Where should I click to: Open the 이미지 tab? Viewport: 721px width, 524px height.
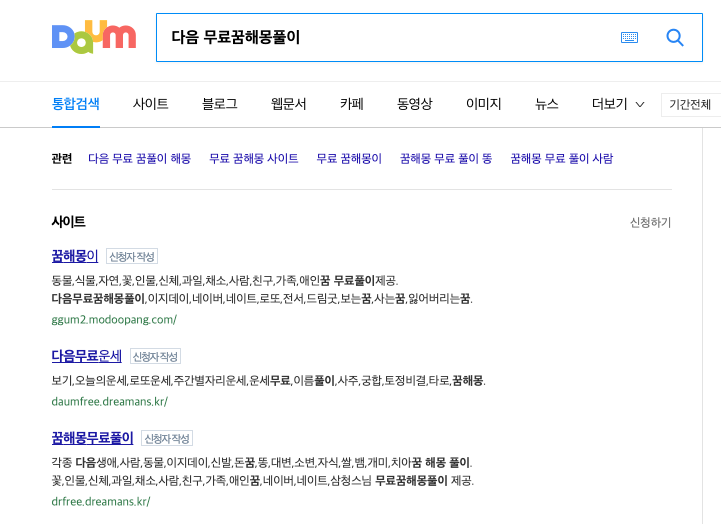(483, 104)
